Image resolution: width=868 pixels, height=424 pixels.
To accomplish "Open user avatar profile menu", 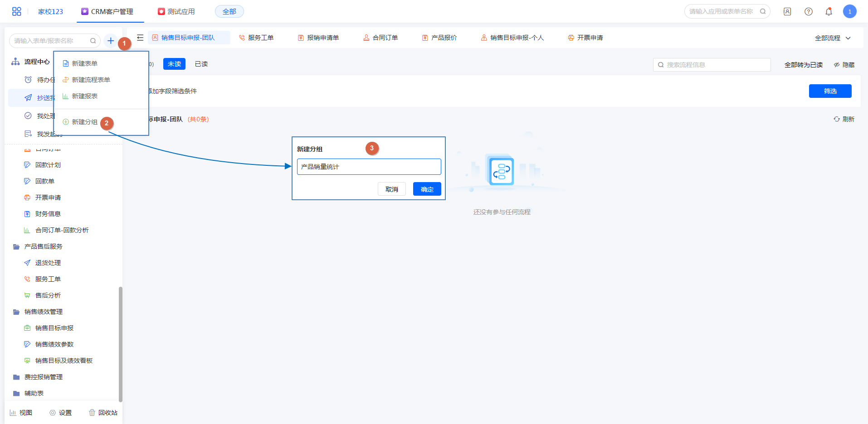I will pyautogui.click(x=849, y=12).
